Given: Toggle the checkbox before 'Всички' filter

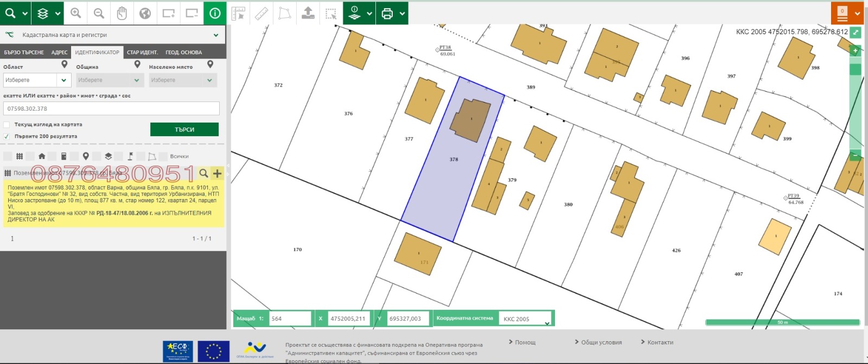Looking at the screenshot, I should pyautogui.click(x=163, y=157).
